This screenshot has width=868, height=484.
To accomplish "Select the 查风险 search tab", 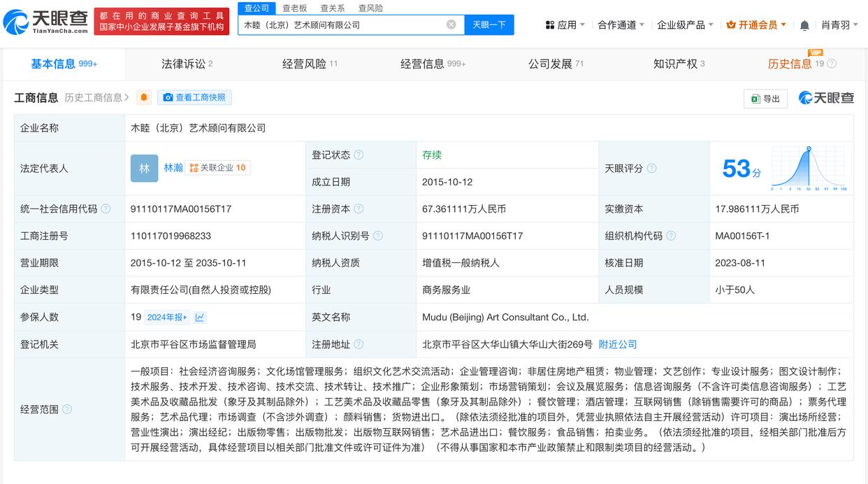I will pyautogui.click(x=370, y=8).
